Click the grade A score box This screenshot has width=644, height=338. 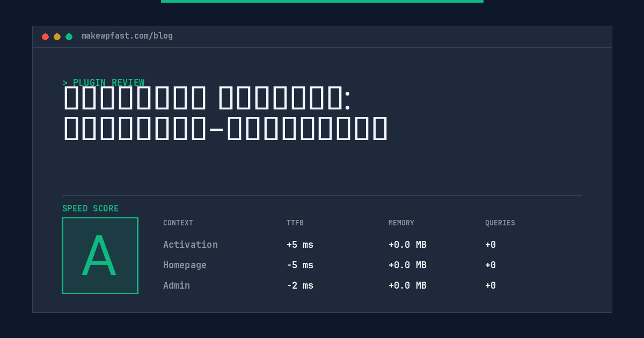100,255
